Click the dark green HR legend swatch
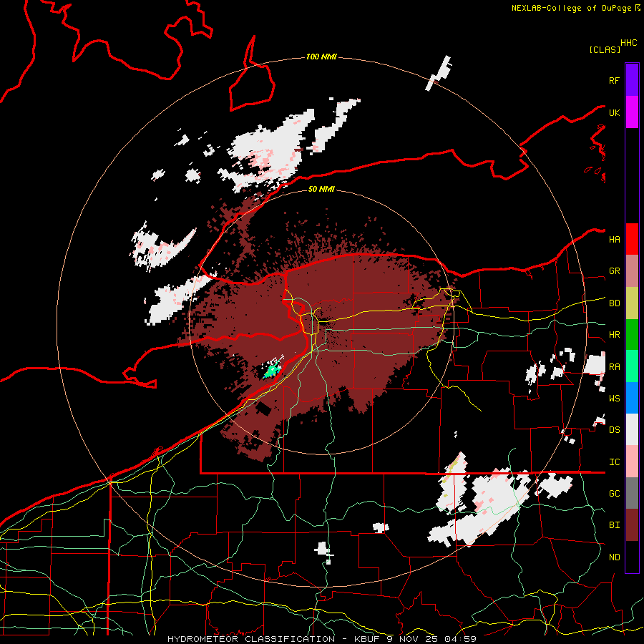This screenshot has height=644, width=644. coord(632,334)
